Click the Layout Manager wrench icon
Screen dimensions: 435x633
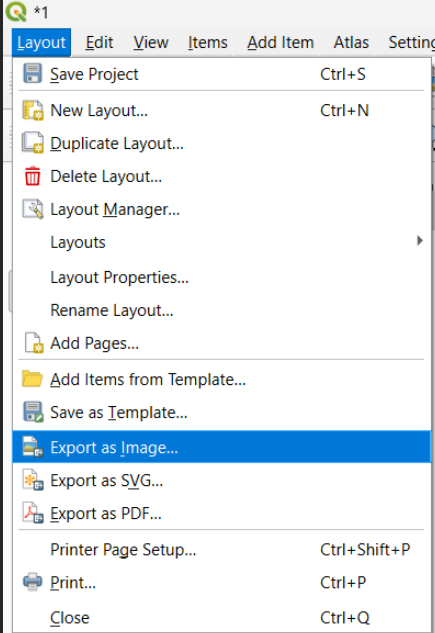click(32, 209)
